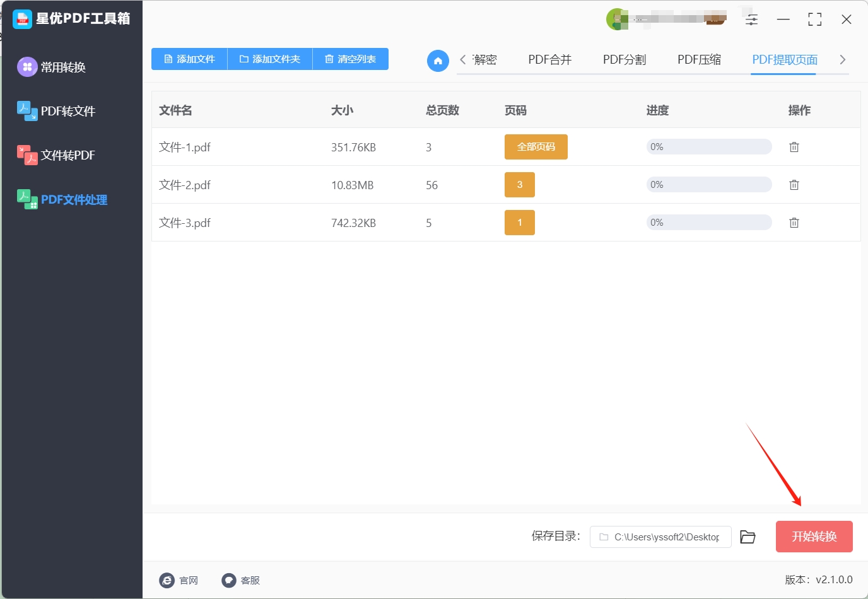Open PDF转文件 in the sidebar
This screenshot has width=868, height=599.
pyautogui.click(x=56, y=111)
